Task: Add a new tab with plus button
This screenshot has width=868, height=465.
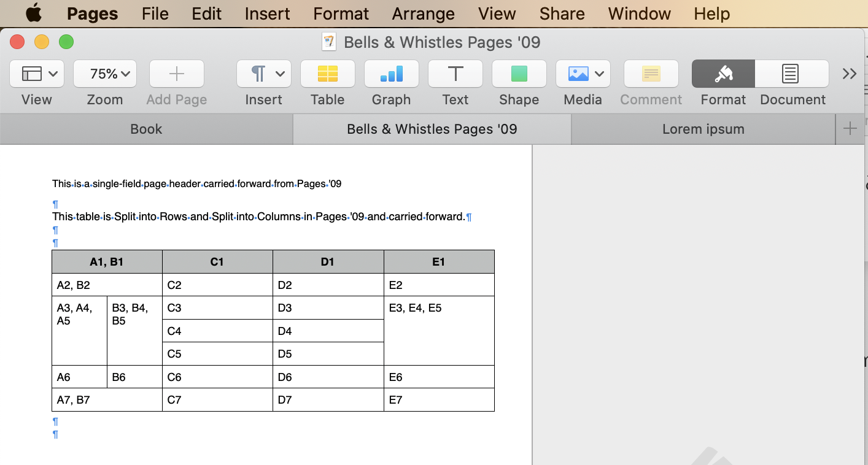Action: [x=850, y=129]
